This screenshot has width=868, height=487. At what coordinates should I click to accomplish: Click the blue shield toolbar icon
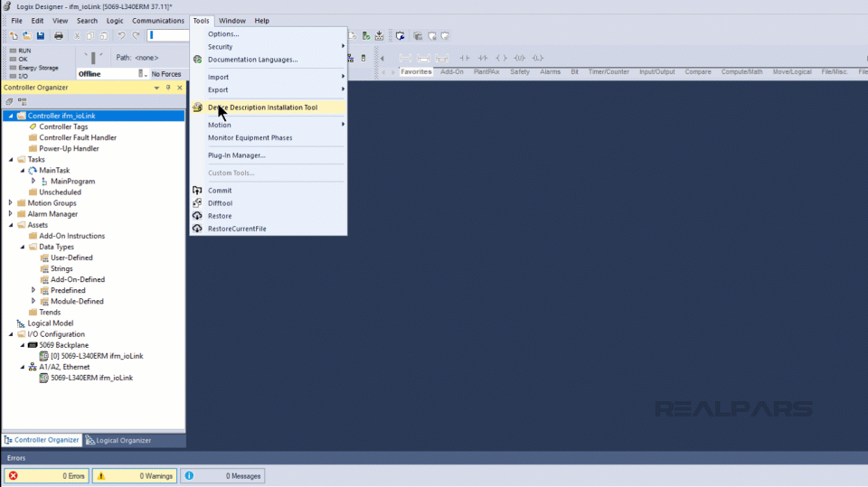tap(401, 36)
